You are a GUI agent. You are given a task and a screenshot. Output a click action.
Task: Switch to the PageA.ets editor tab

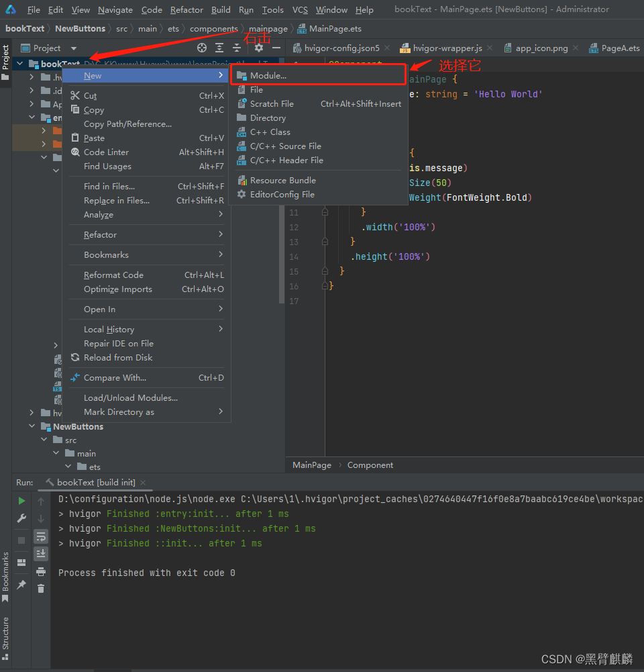pyautogui.click(x=615, y=48)
